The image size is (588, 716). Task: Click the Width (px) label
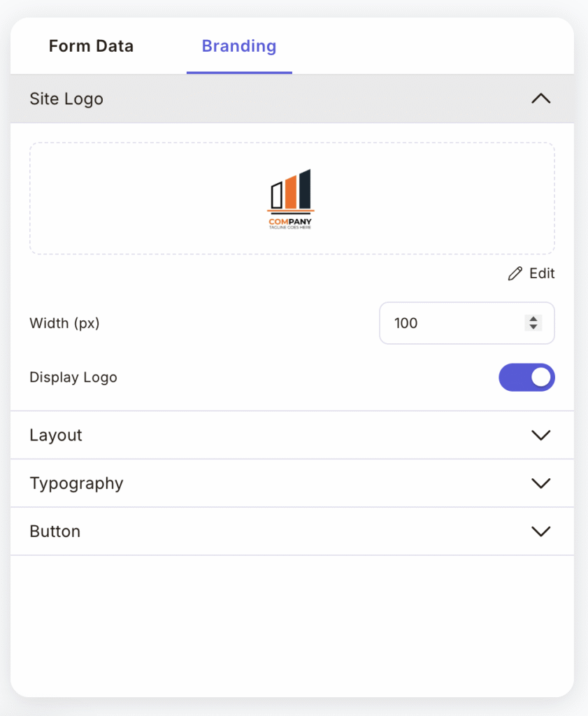(64, 323)
